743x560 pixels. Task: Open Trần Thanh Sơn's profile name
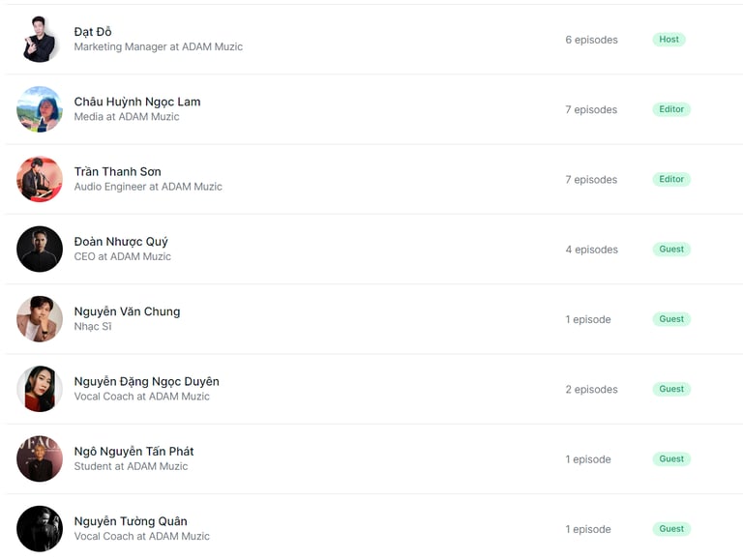tap(117, 171)
